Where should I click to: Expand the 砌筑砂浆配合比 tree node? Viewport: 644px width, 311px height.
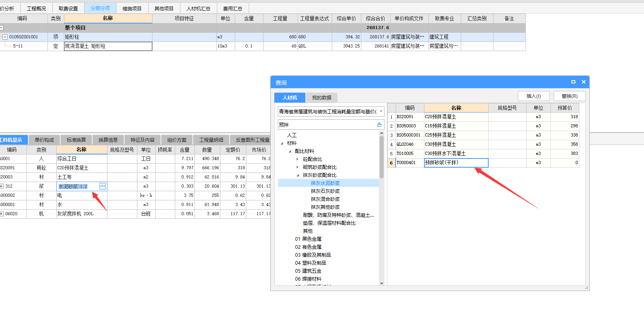[x=297, y=167]
